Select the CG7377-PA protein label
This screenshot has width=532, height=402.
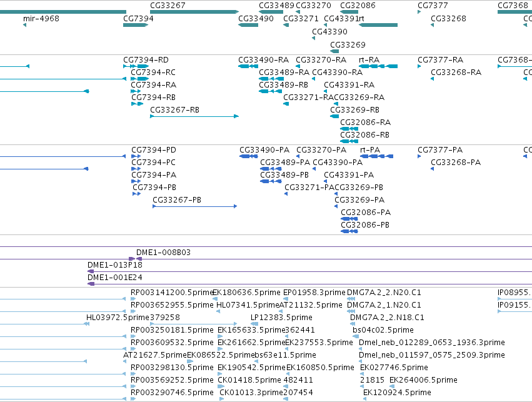point(440,150)
